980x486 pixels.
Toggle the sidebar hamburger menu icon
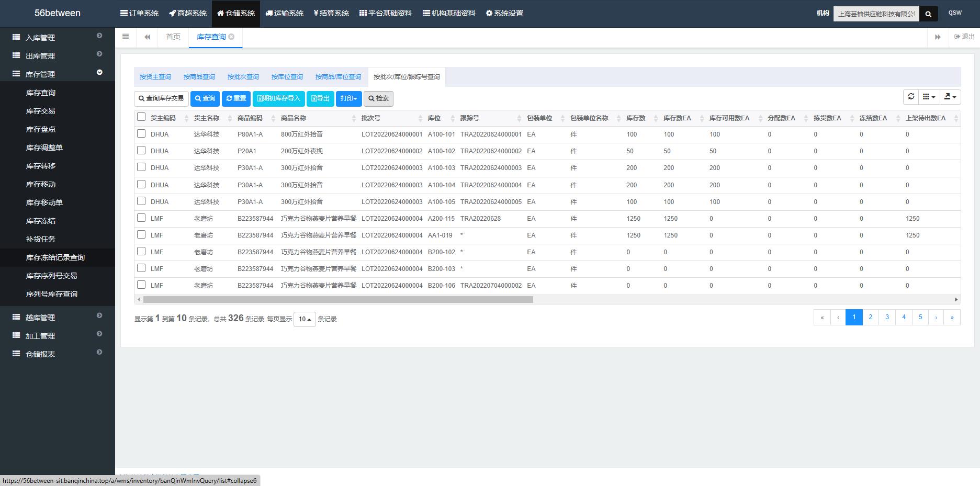tap(126, 37)
